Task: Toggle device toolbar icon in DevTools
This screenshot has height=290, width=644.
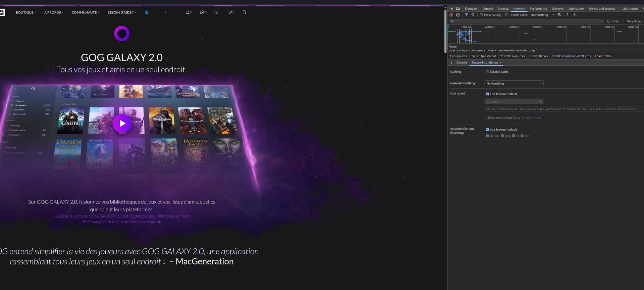Action: pyautogui.click(x=458, y=9)
